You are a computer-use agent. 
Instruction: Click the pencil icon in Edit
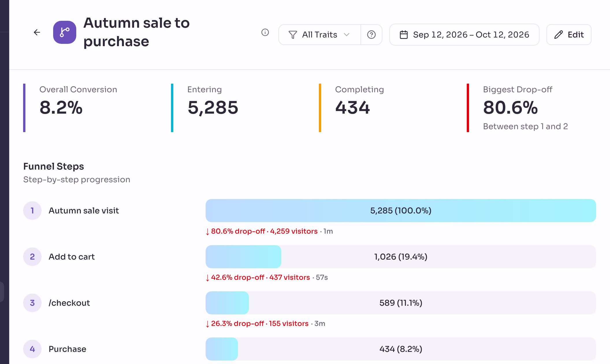coord(559,35)
